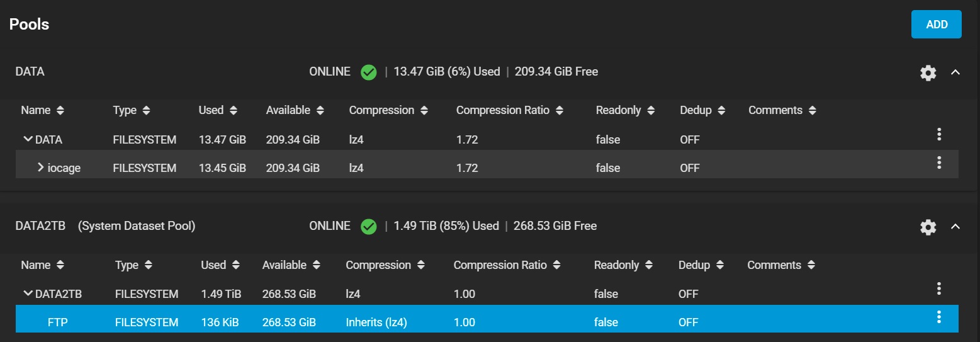
Task: Click green online status check of DATA2TB pool
Action: tap(369, 227)
